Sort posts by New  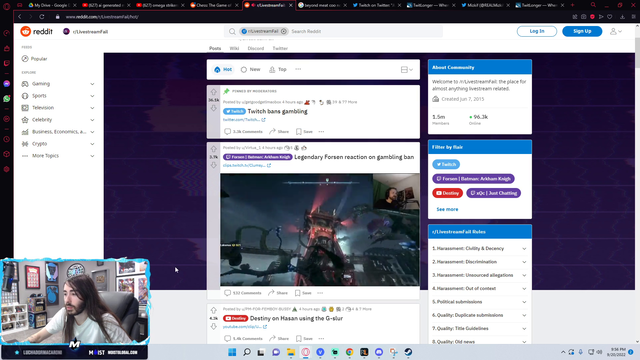[x=251, y=69]
